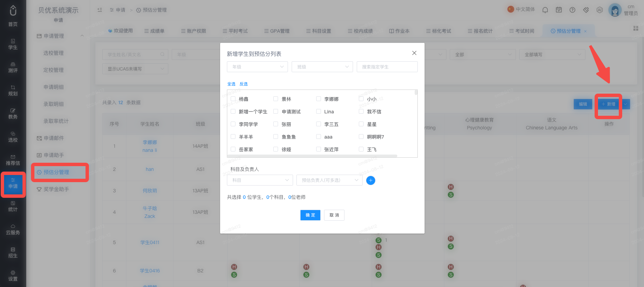Click the 搜索指定学生 search field

(x=387, y=67)
